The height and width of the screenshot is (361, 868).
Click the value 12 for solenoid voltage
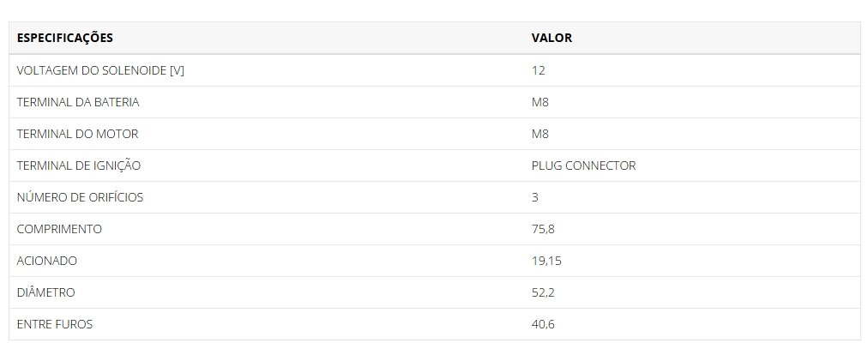pos(538,71)
